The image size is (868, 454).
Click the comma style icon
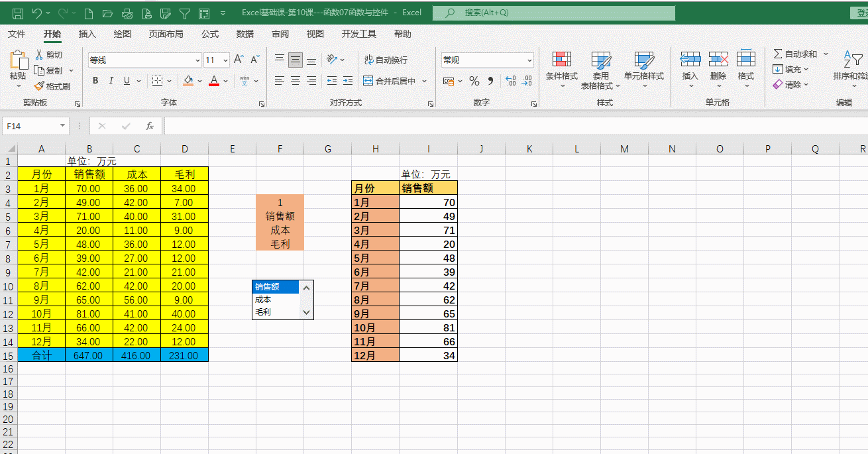(491, 81)
